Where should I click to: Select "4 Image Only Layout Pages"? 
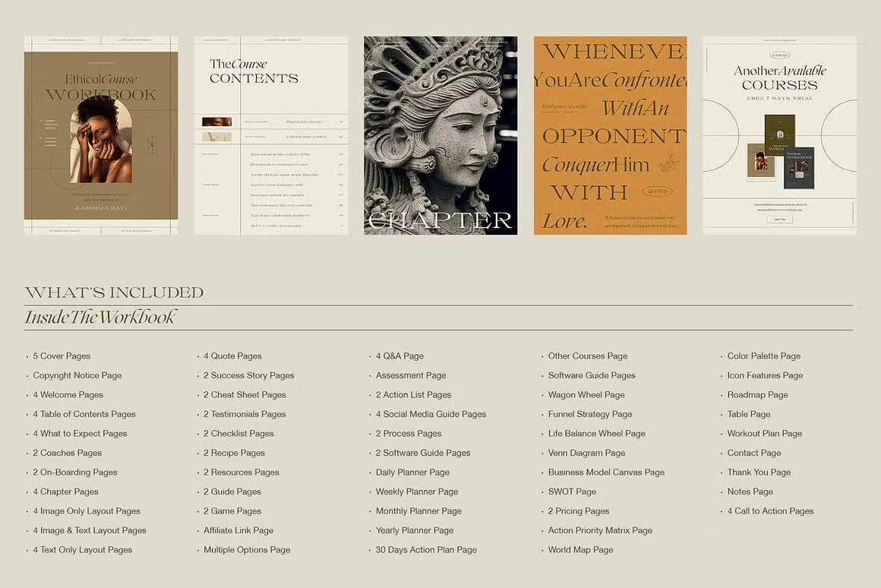pyautogui.click(x=87, y=511)
